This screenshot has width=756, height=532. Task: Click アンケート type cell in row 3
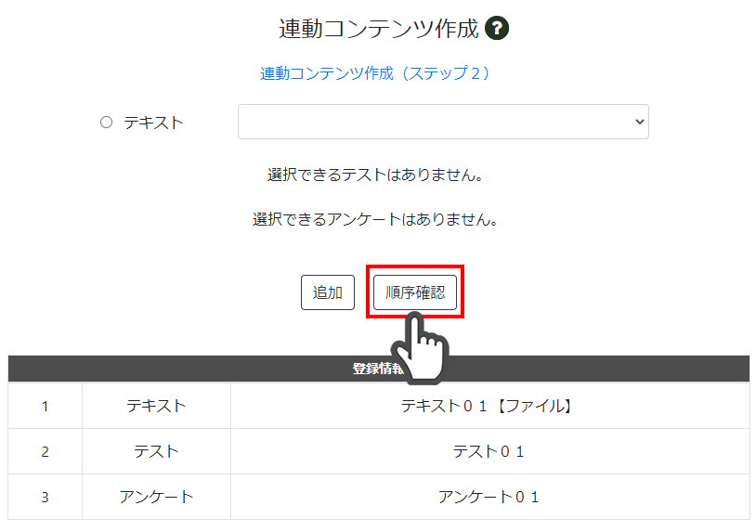click(156, 497)
